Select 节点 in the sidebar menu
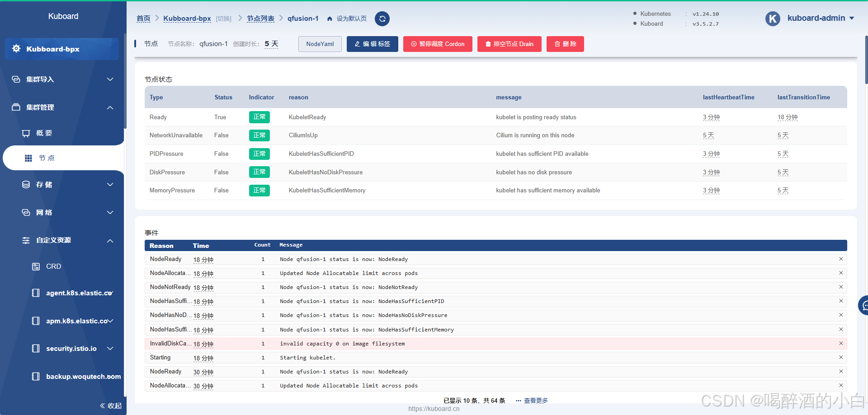Viewport: 868px width, 415px height. click(46, 158)
